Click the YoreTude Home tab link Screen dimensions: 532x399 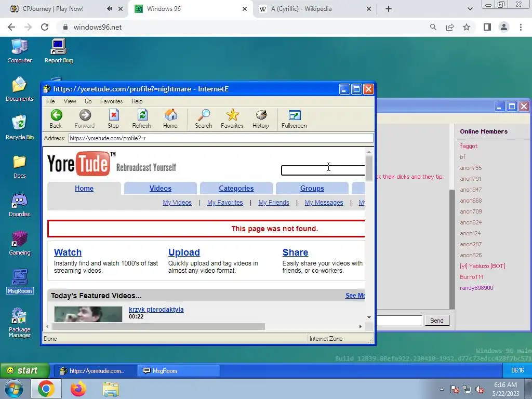tap(84, 188)
